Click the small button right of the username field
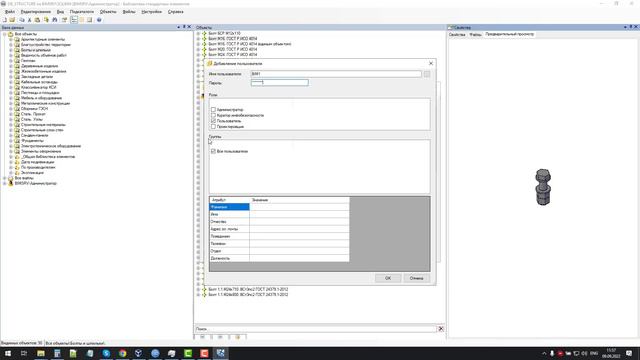 tap(427, 74)
